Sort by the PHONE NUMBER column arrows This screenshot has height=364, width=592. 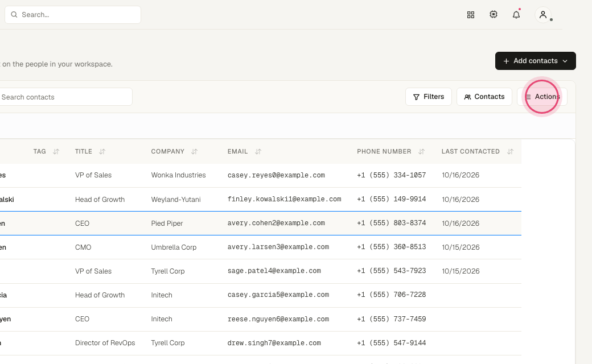pyautogui.click(x=421, y=152)
